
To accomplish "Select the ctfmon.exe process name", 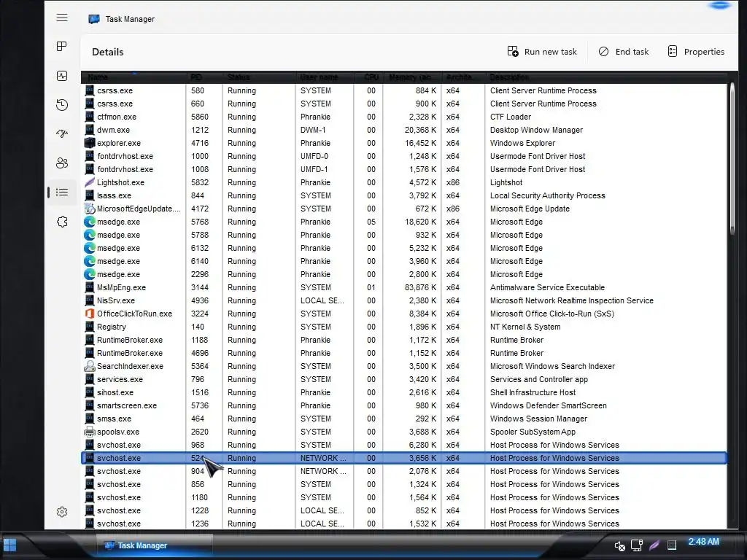I will 117,117.
